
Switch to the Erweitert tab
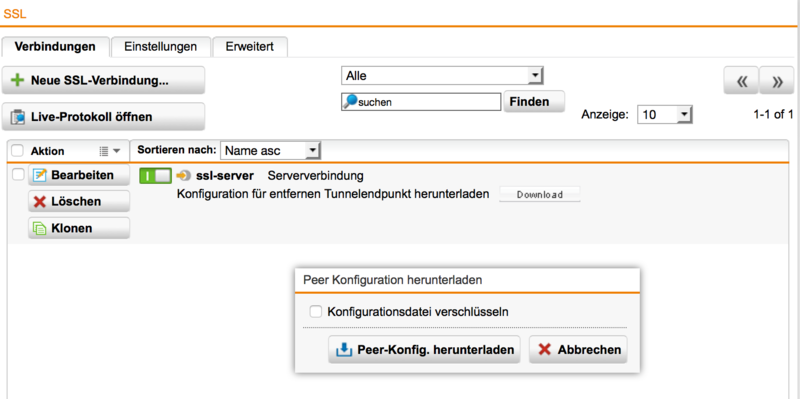tap(250, 47)
